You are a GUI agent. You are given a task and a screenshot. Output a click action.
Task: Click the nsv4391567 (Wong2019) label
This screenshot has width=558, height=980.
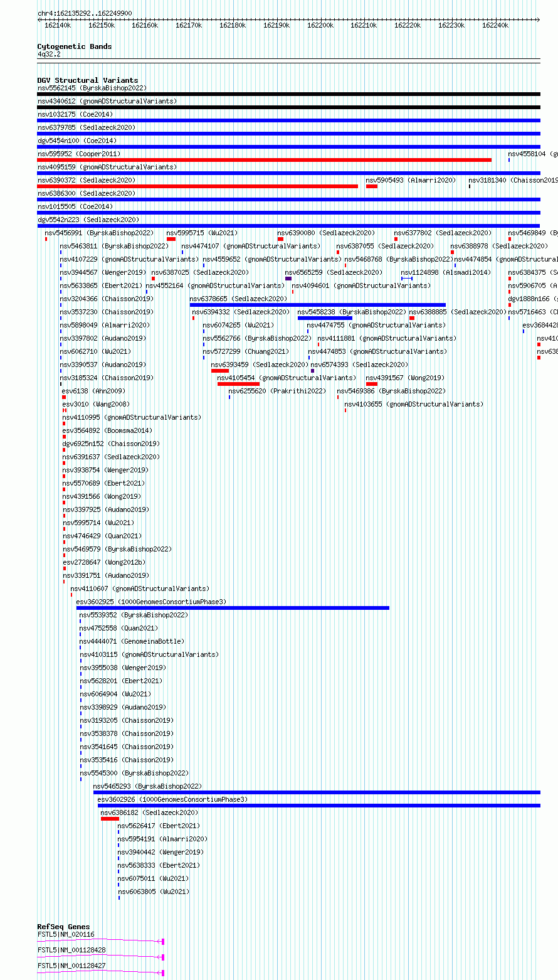click(x=405, y=378)
